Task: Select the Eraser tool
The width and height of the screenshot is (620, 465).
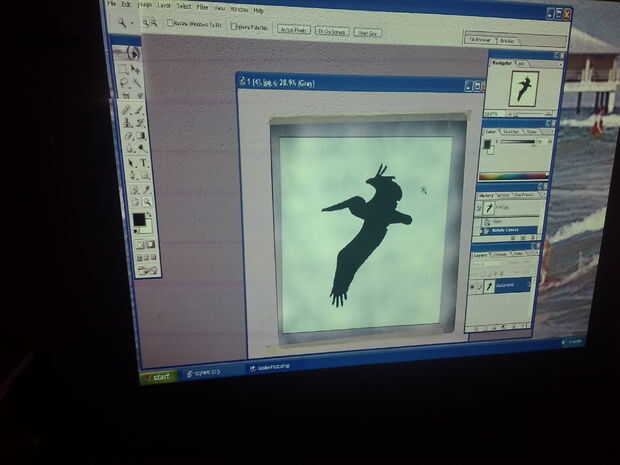Action: click(129, 136)
